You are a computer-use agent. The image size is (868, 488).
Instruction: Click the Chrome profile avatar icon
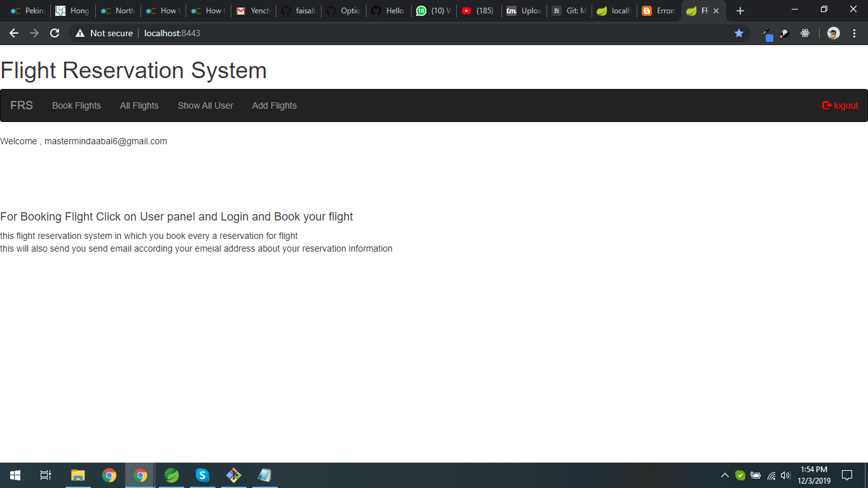[833, 32]
